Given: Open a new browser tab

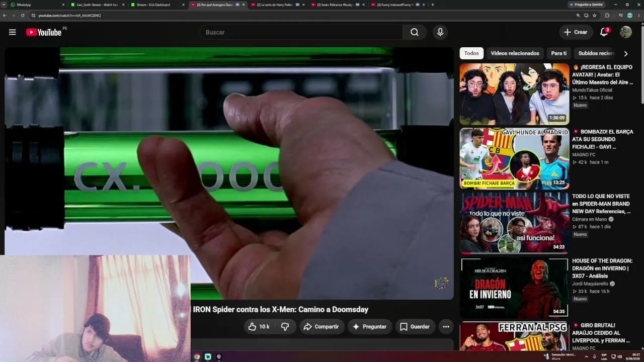Looking at the screenshot, I should pos(433,5).
